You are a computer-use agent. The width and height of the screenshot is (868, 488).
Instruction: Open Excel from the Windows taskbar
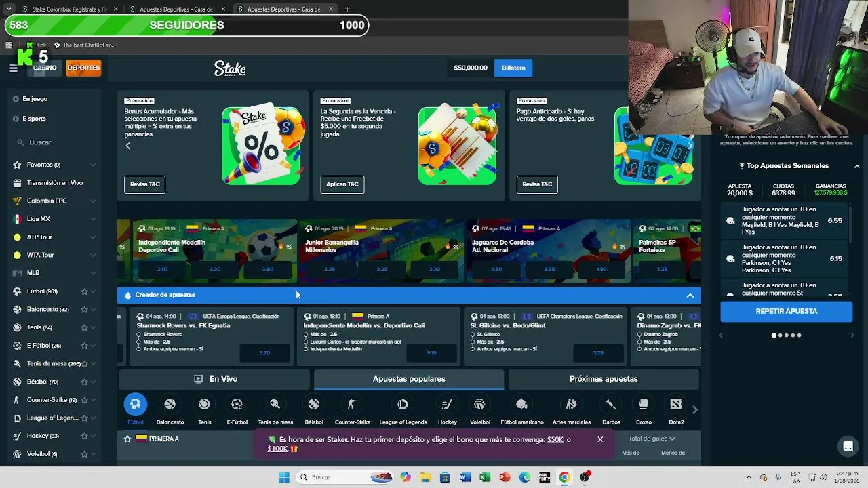[485, 477]
